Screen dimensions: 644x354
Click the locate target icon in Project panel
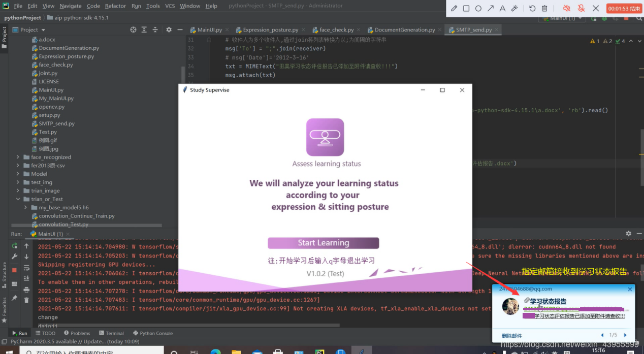tap(133, 29)
